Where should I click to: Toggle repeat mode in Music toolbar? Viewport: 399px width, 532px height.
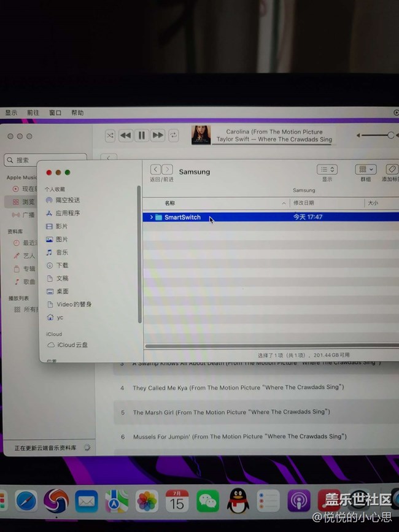(x=174, y=136)
